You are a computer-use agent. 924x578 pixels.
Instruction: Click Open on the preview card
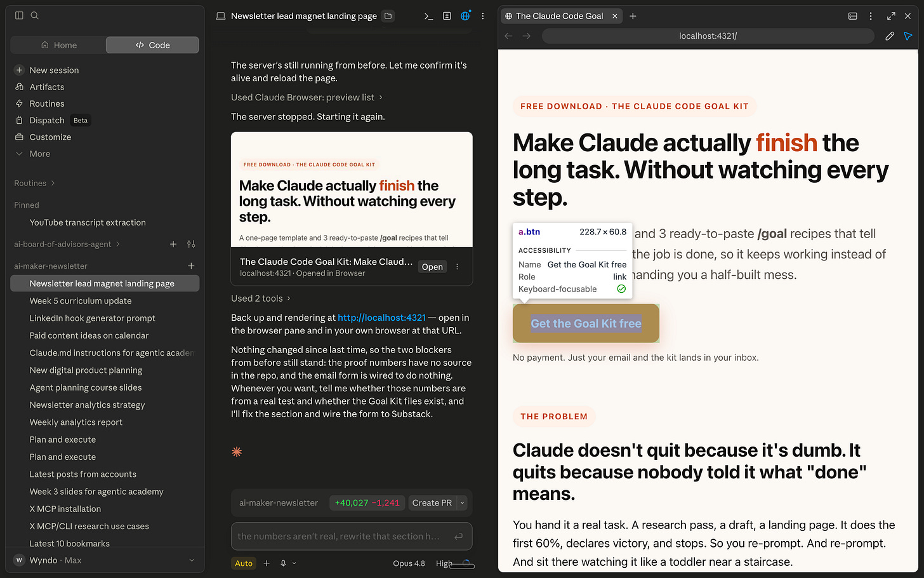coord(432,267)
